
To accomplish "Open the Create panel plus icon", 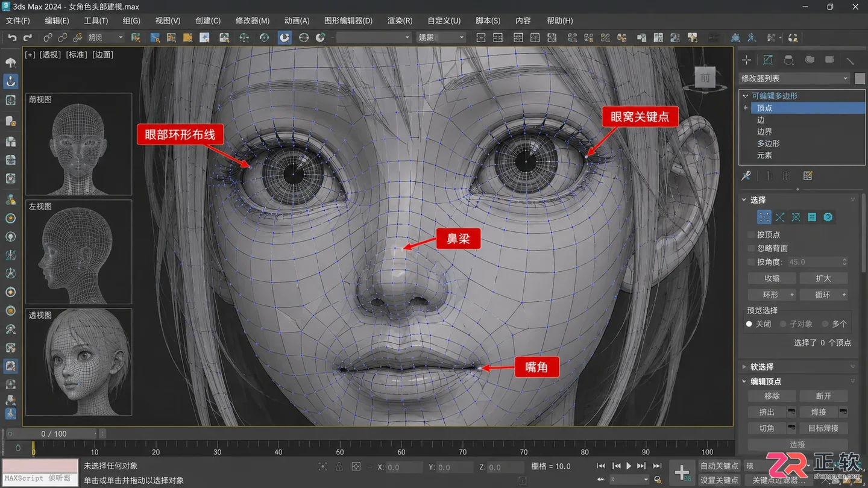I will pos(746,60).
